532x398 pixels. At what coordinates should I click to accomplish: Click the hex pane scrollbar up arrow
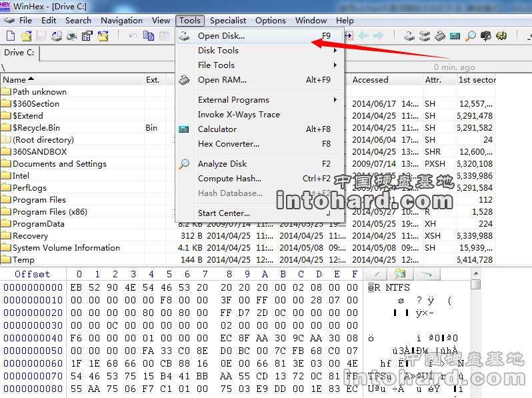click(476, 273)
